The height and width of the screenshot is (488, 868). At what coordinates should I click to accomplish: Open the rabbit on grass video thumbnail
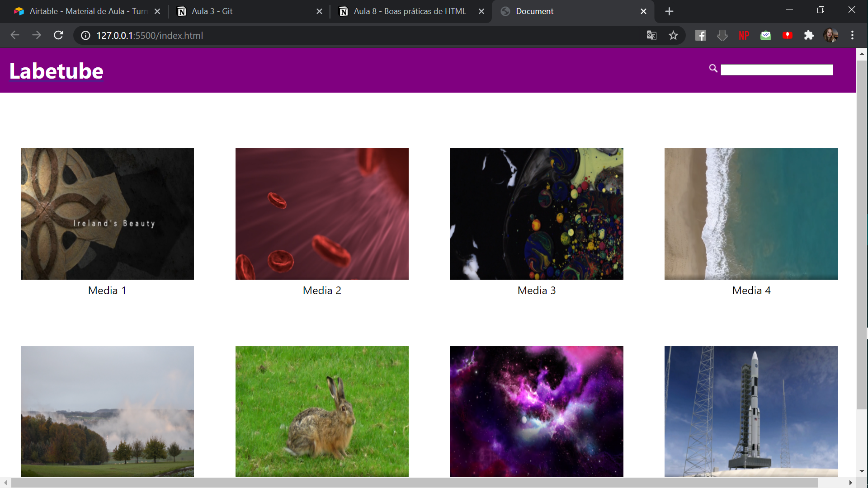pos(322,411)
